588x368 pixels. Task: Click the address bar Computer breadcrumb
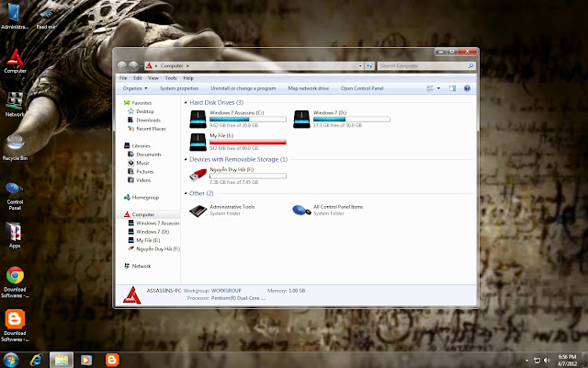pyautogui.click(x=172, y=65)
